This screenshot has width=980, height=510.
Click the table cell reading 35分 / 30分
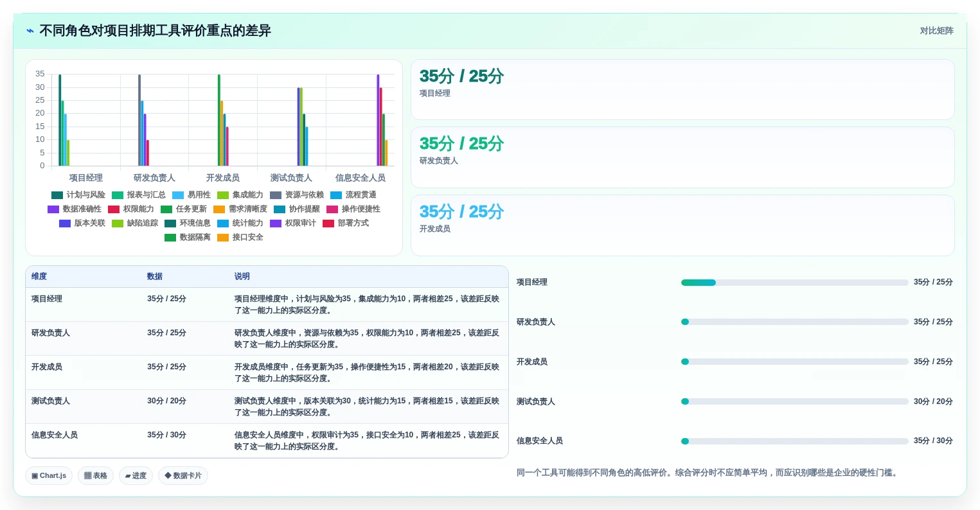coord(166,435)
